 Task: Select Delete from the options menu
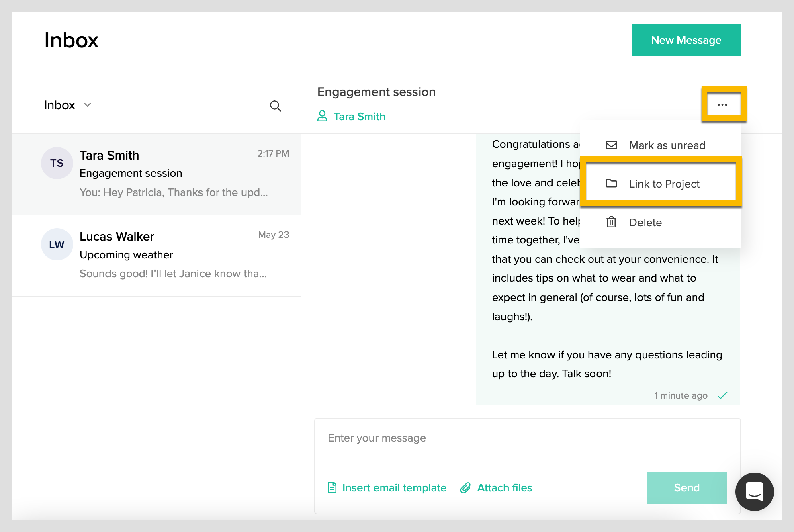click(645, 223)
